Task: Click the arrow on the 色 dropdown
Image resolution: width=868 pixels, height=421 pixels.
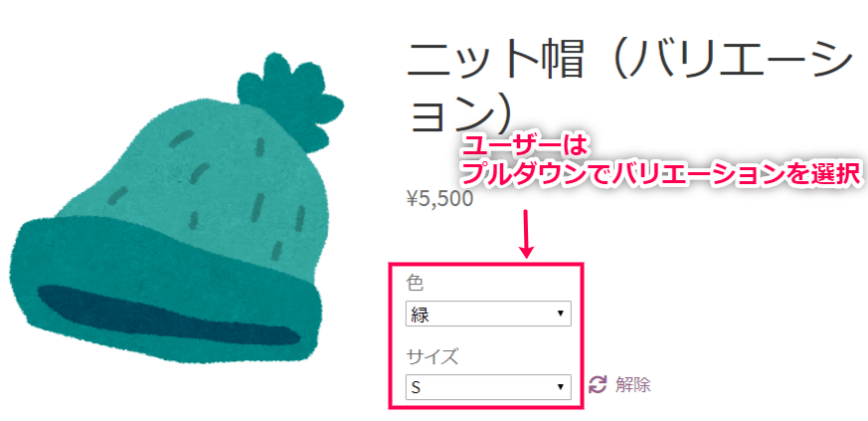Action: (x=560, y=314)
